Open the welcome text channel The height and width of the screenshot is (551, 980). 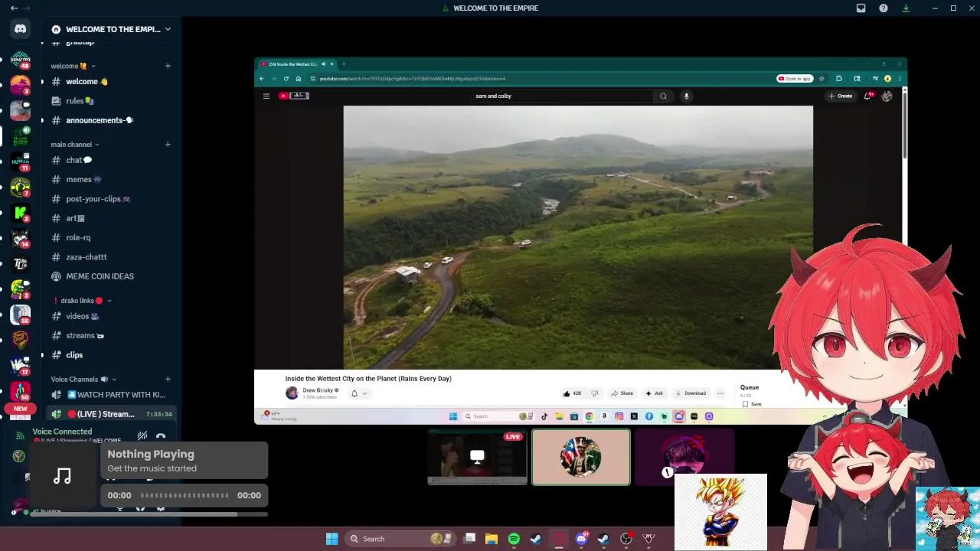(x=110, y=81)
